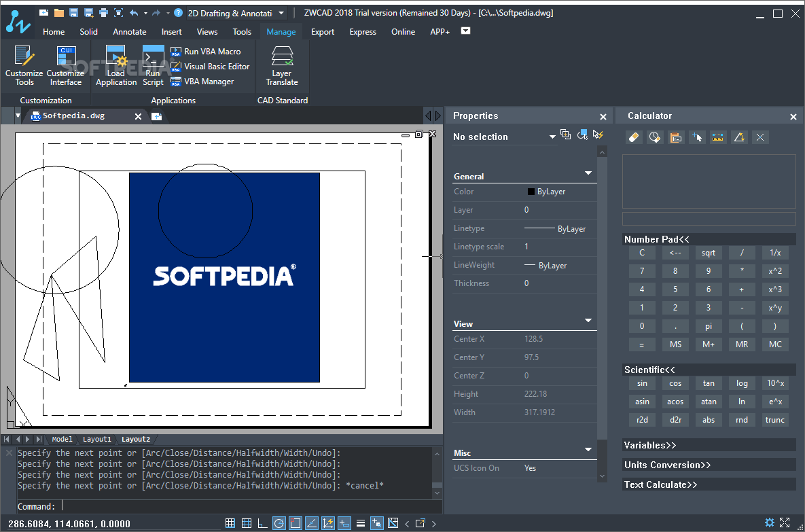This screenshot has height=532, width=805.
Task: Toggle Polar tracking in status bar
Action: point(279,523)
